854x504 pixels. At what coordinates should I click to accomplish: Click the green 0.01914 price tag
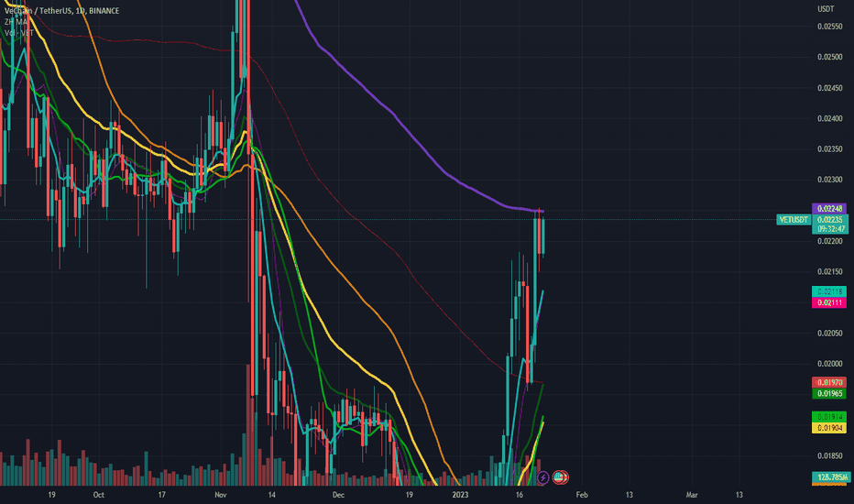click(829, 417)
